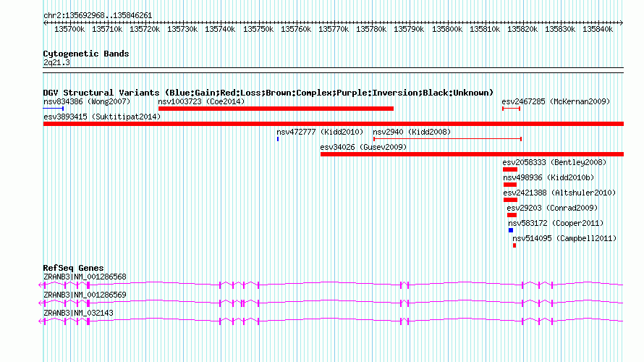Click the 135840k ruler tick label

[598, 29]
